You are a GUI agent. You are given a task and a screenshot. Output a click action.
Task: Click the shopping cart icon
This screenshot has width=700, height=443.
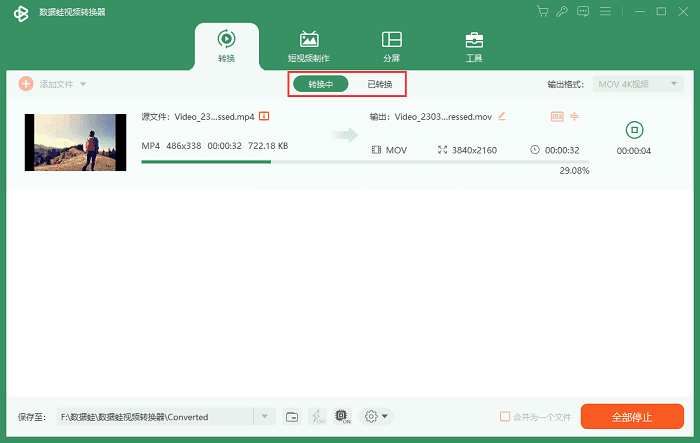543,11
